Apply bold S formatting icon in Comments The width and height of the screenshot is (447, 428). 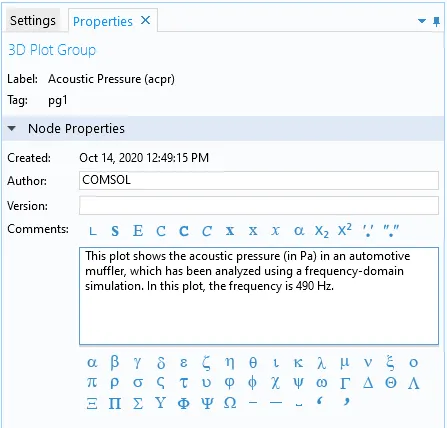pos(115,231)
